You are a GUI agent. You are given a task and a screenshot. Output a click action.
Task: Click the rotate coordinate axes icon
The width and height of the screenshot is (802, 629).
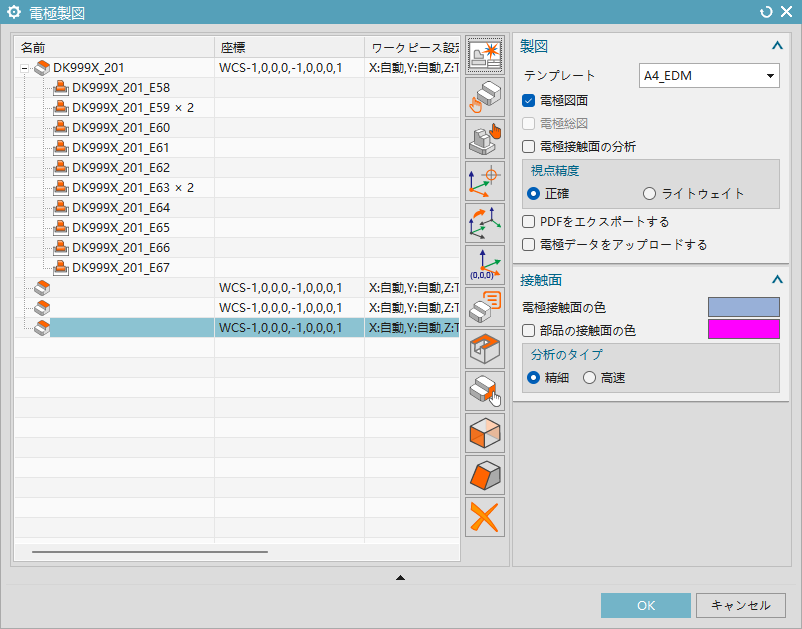point(485,223)
